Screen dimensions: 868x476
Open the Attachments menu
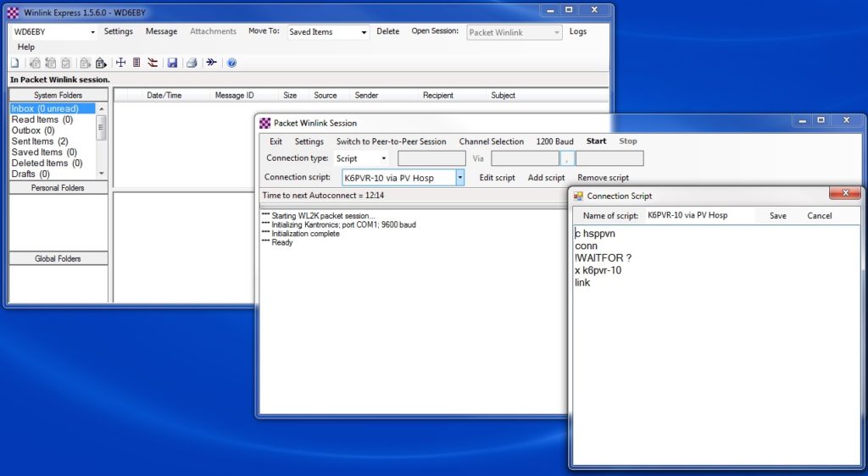pyautogui.click(x=213, y=31)
